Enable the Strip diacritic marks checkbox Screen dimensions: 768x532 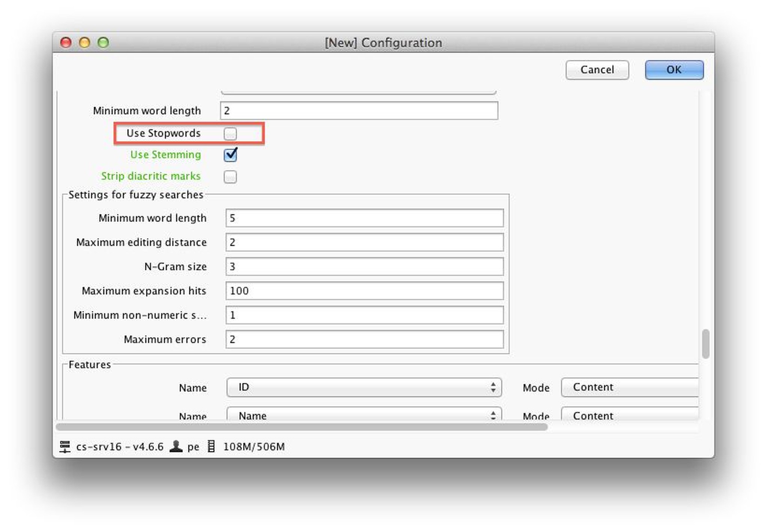coord(230,177)
